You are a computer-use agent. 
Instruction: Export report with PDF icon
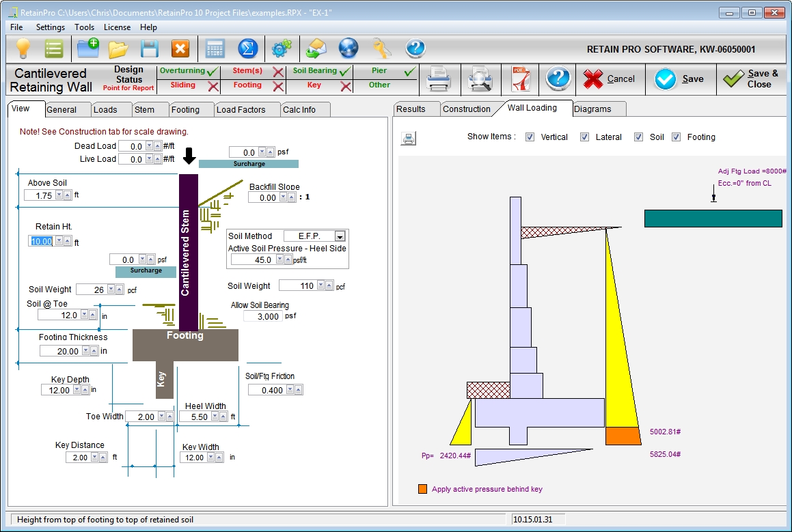(521, 79)
